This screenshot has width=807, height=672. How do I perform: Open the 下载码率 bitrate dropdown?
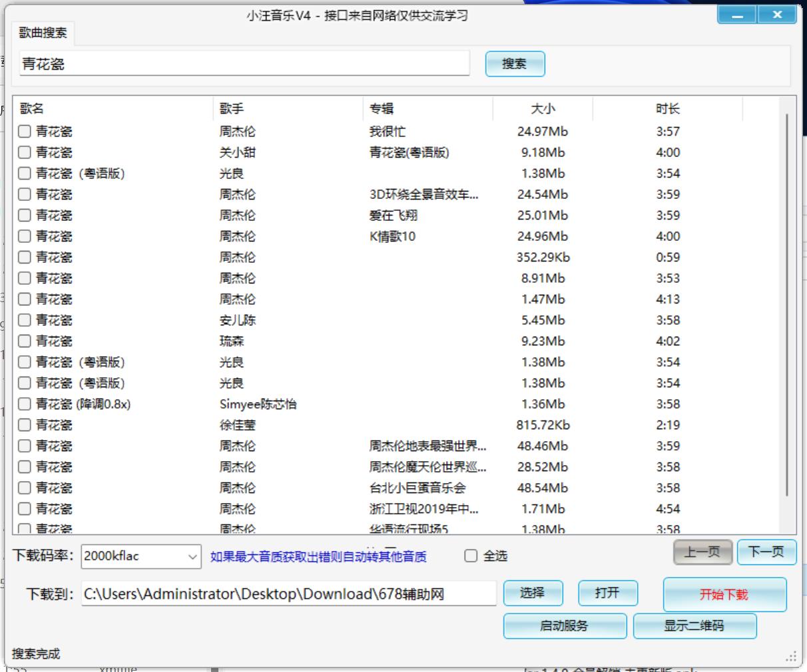coord(191,556)
